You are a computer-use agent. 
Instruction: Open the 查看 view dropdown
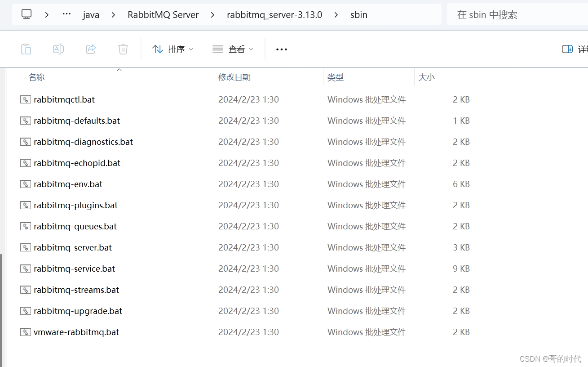(233, 49)
